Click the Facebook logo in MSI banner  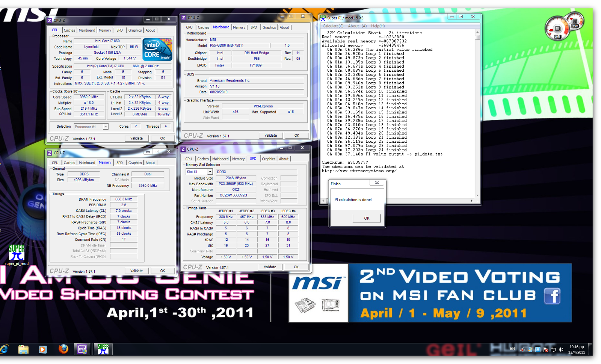coord(552,296)
